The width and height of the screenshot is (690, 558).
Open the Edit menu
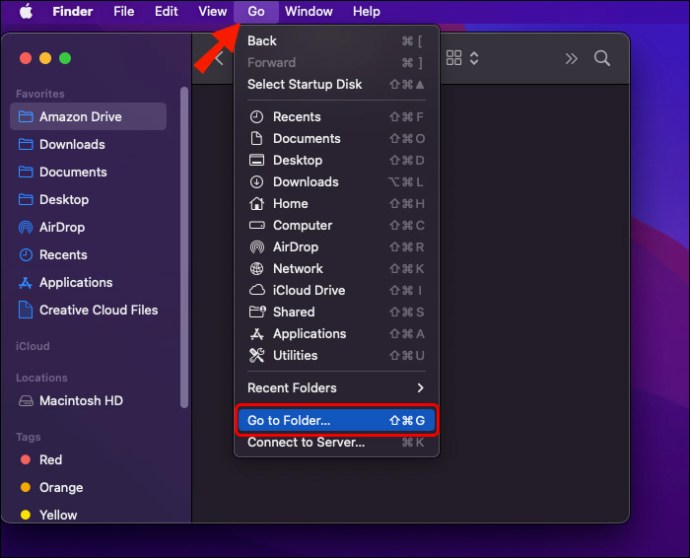point(166,11)
